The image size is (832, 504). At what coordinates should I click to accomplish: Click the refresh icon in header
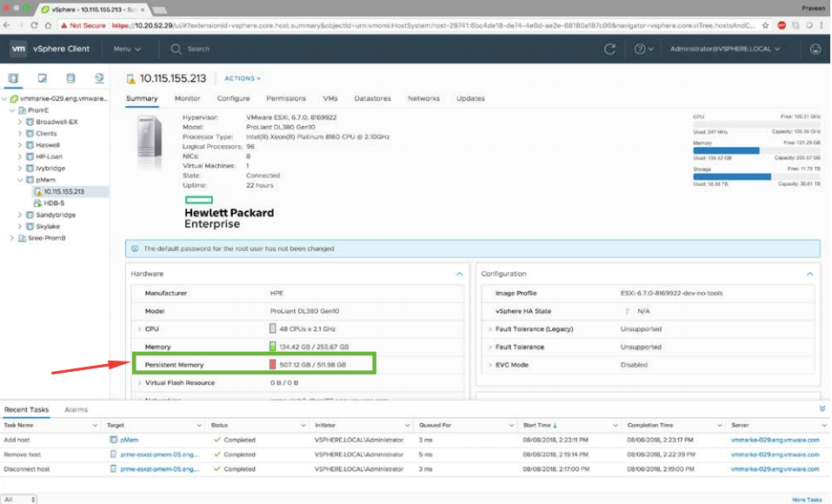(610, 49)
